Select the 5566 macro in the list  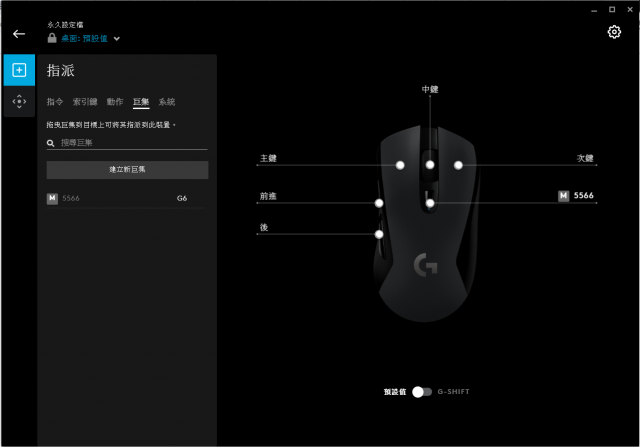(125, 198)
